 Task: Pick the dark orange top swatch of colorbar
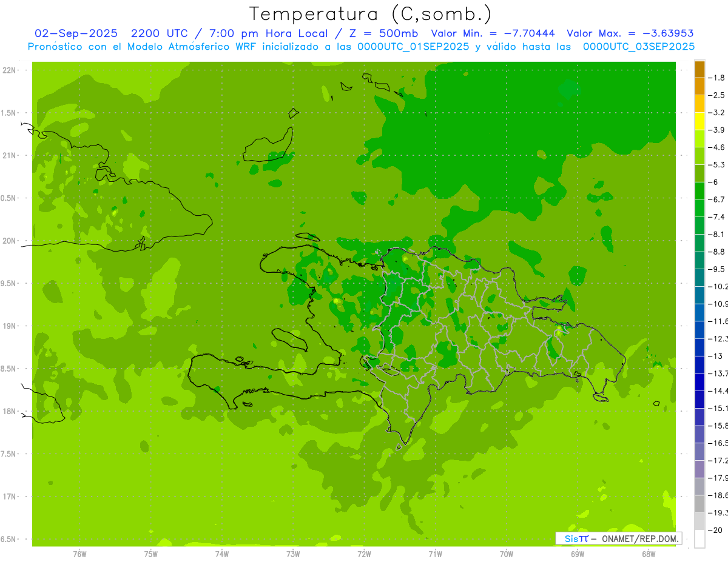699,69
